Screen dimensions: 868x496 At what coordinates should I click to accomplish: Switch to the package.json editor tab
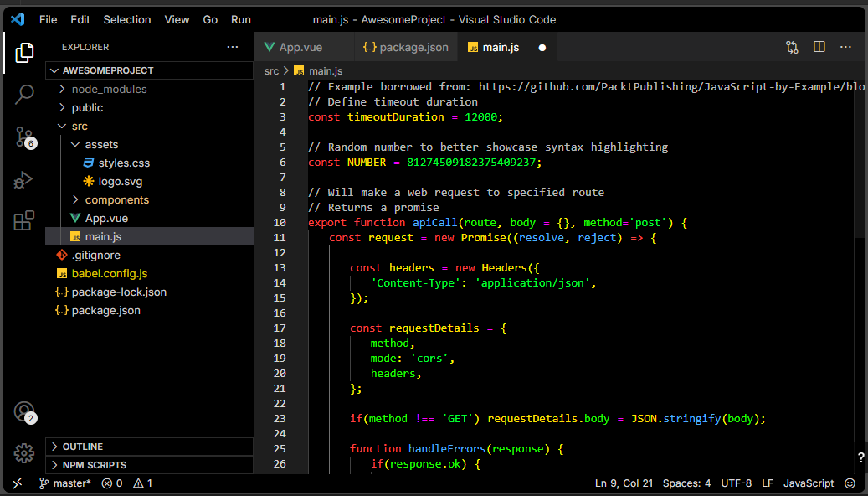406,47
